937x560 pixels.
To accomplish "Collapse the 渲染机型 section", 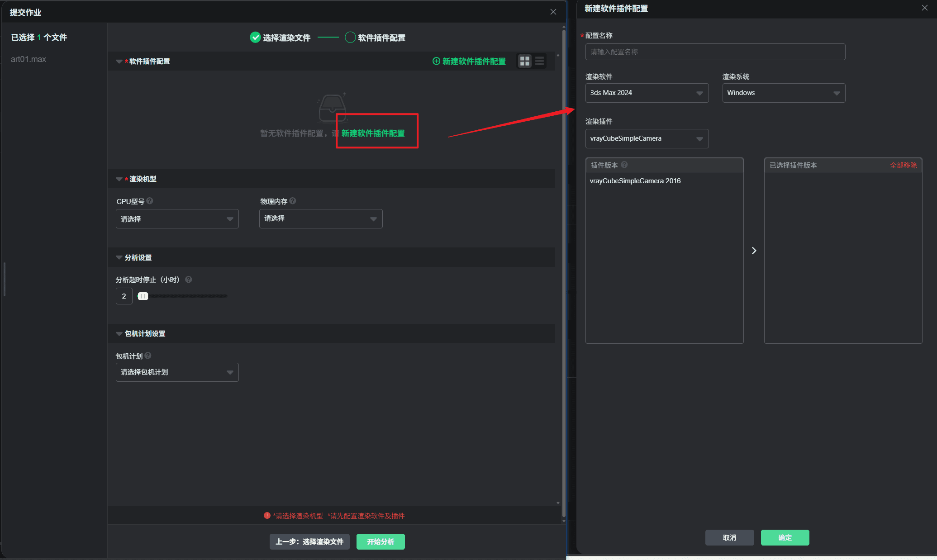I will click(119, 179).
